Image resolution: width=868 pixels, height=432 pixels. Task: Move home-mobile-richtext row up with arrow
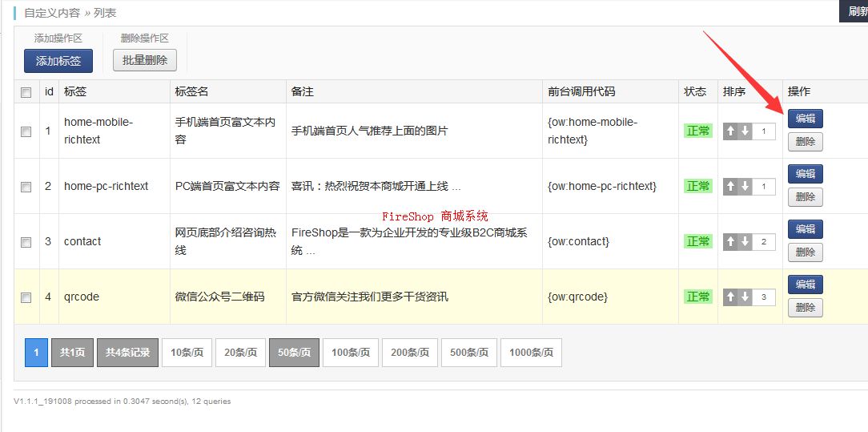coord(731,131)
